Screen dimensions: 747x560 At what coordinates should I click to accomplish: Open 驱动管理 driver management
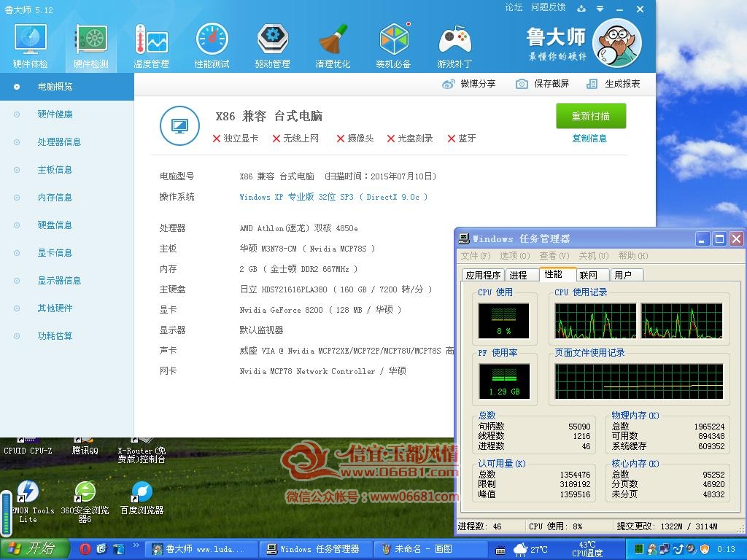(273, 47)
